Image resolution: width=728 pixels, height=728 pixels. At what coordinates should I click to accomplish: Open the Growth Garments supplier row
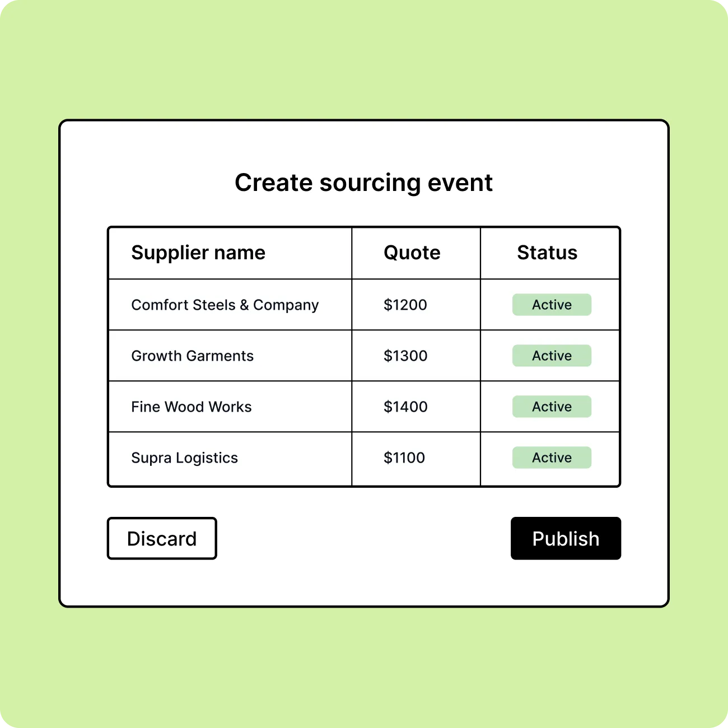tap(364, 356)
